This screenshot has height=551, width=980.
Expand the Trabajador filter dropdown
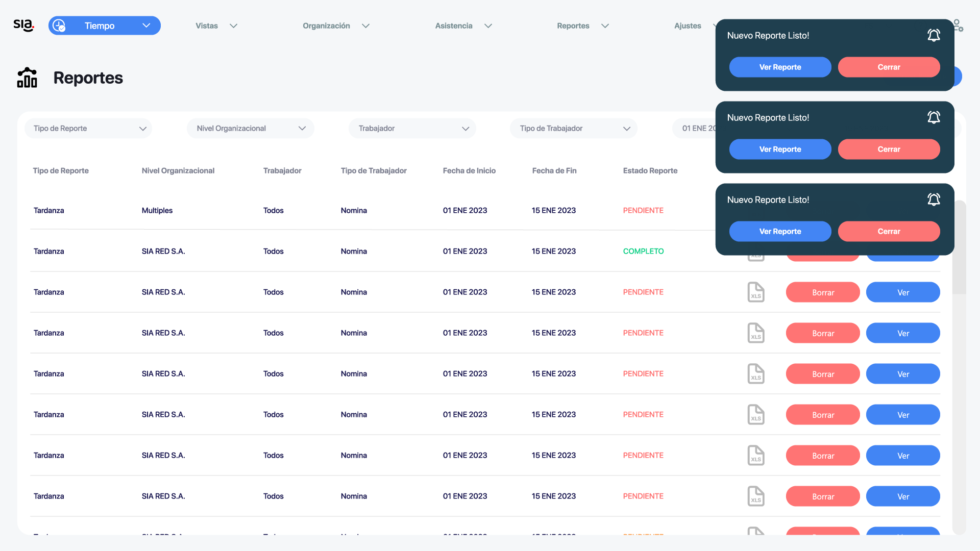point(412,129)
